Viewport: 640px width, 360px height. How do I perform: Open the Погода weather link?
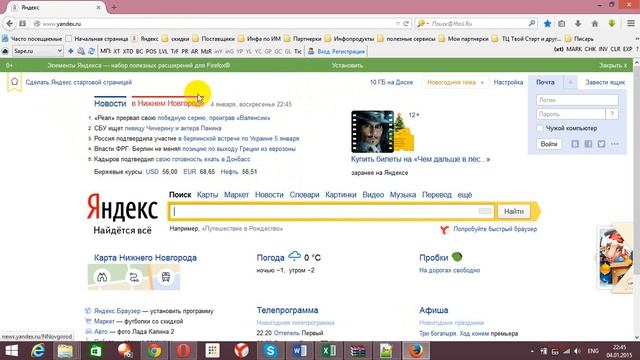tap(270, 258)
